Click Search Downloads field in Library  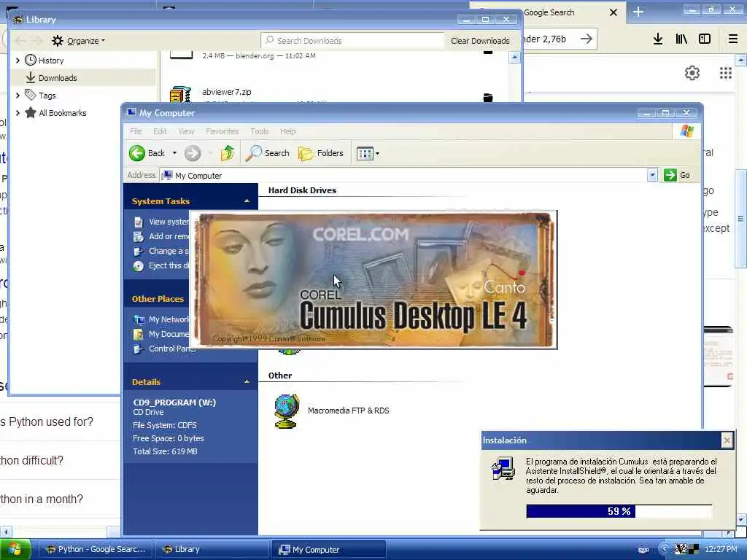[352, 41]
